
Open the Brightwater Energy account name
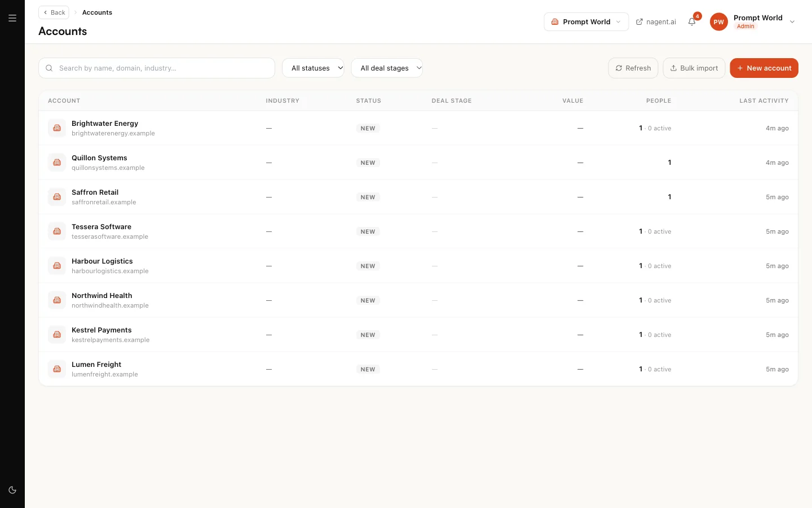(x=105, y=124)
